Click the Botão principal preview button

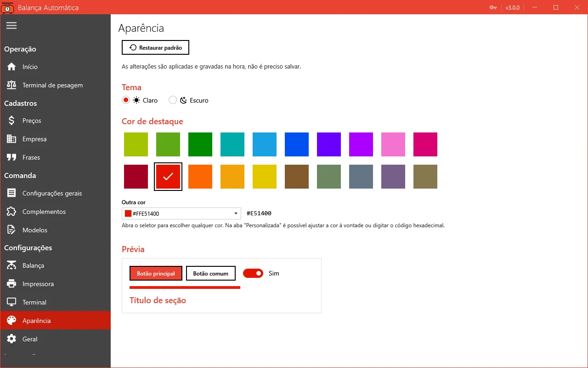coord(156,273)
